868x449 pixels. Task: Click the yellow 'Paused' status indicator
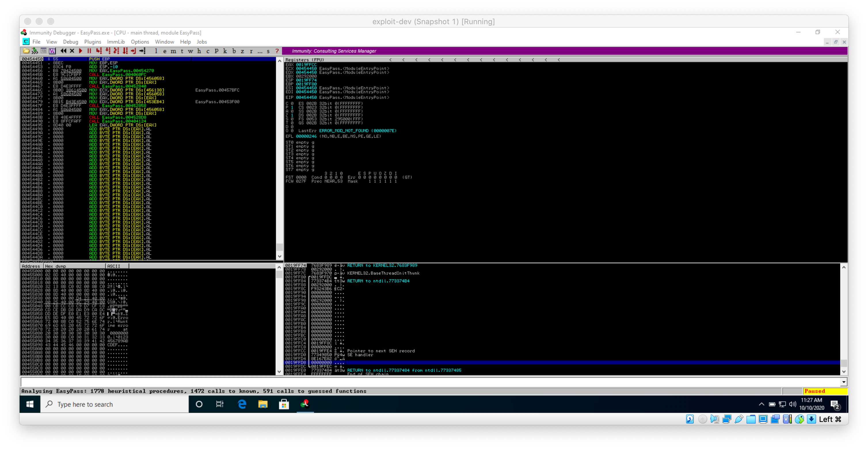(x=825, y=391)
